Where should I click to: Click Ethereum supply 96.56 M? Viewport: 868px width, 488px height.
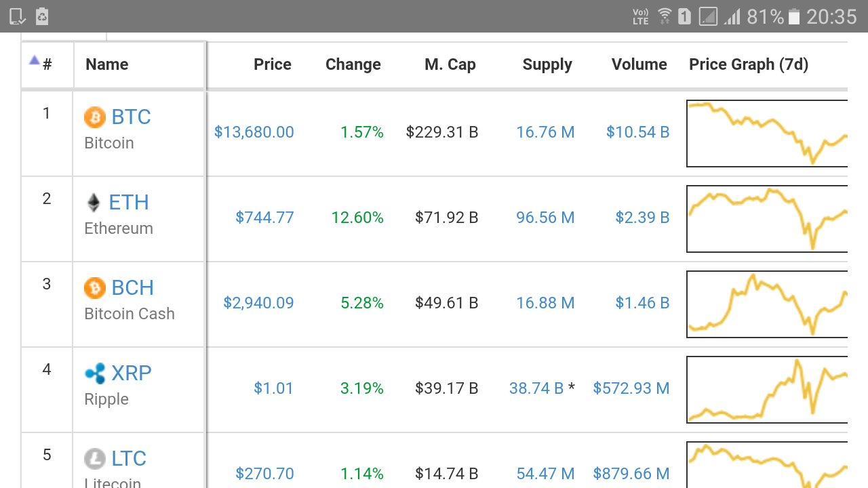(545, 218)
